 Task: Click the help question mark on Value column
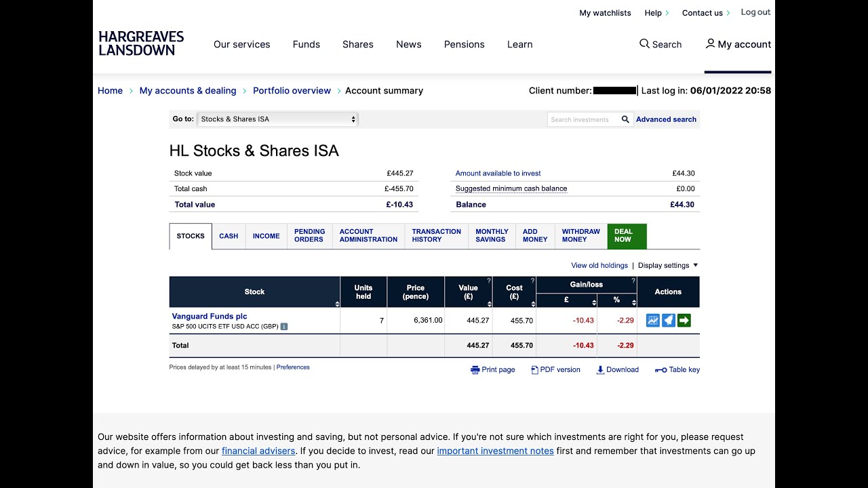[x=488, y=281]
